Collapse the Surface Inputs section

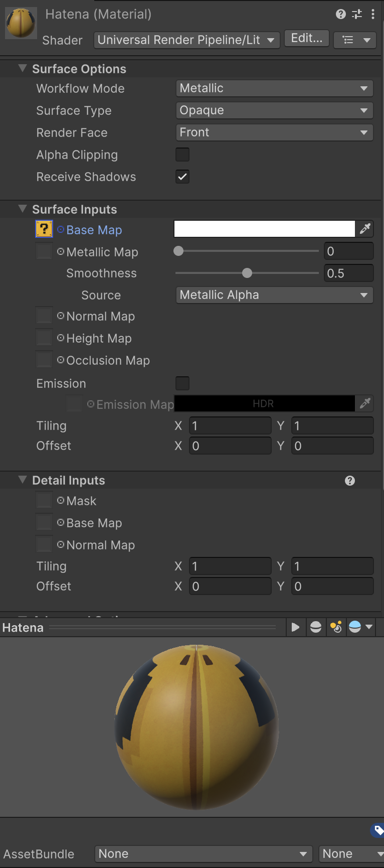(x=23, y=209)
